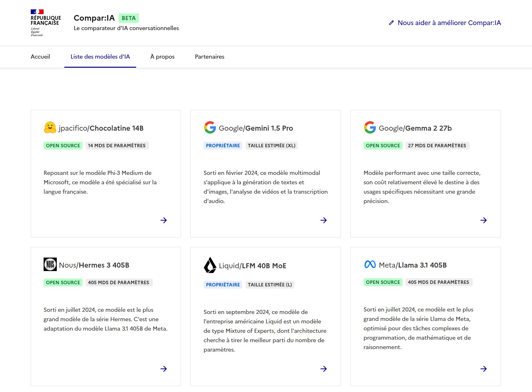This screenshot has width=532, height=392.
Task: Click the République Française logo
Action: coord(46,23)
